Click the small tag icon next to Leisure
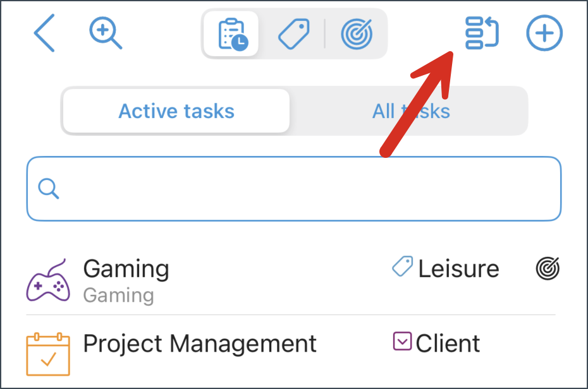588x389 pixels. click(x=403, y=266)
